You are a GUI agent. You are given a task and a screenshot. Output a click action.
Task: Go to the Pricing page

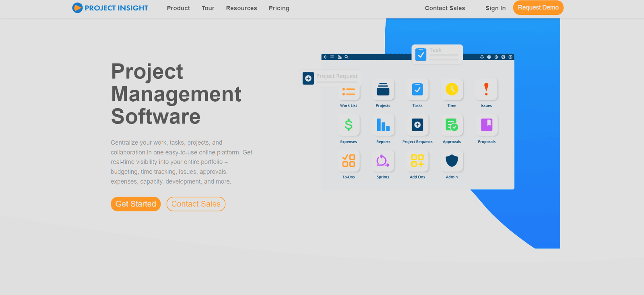[x=279, y=8]
